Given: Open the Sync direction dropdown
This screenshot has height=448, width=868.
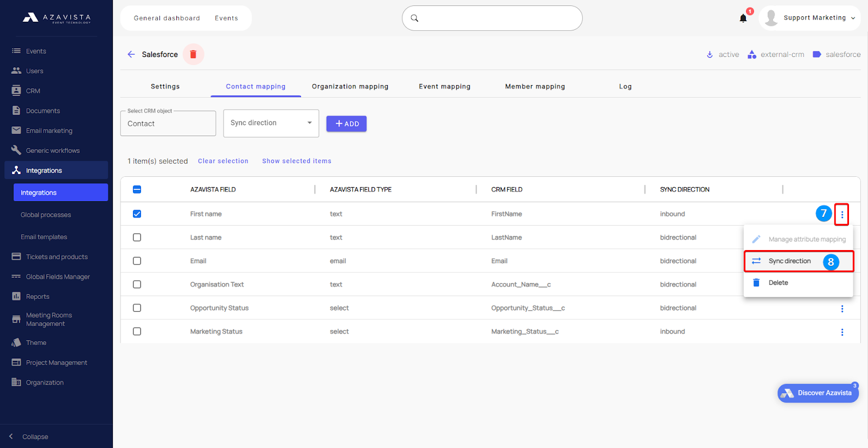Looking at the screenshot, I should coord(271,123).
